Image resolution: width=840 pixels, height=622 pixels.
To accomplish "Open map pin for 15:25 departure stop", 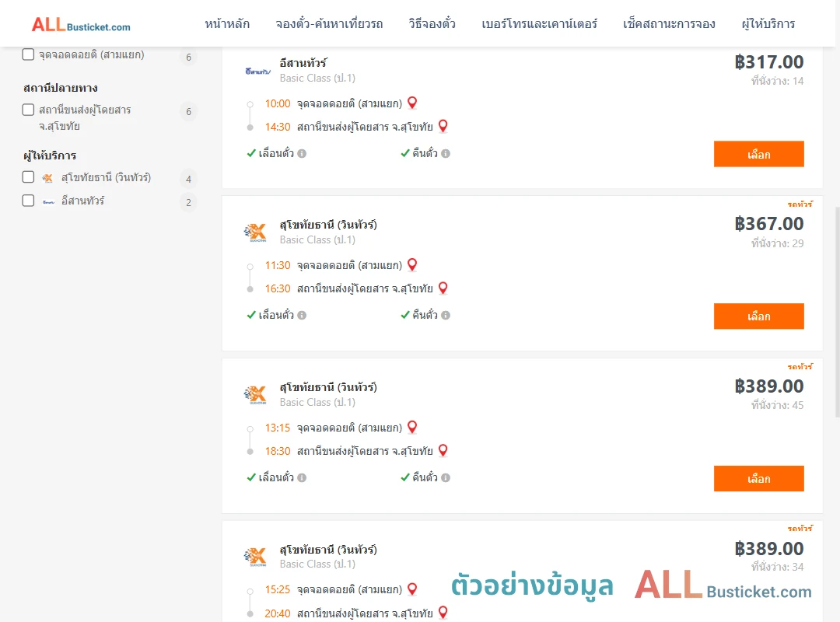I will [412, 589].
